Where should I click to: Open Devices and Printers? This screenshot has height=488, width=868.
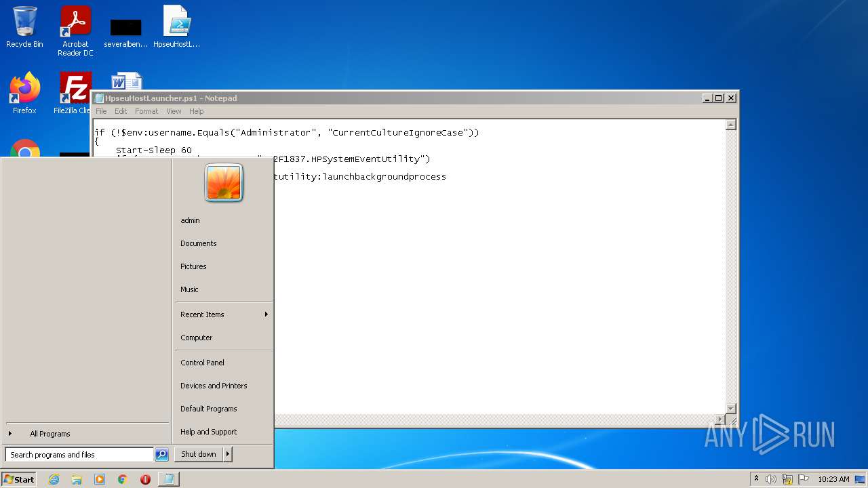224,386
